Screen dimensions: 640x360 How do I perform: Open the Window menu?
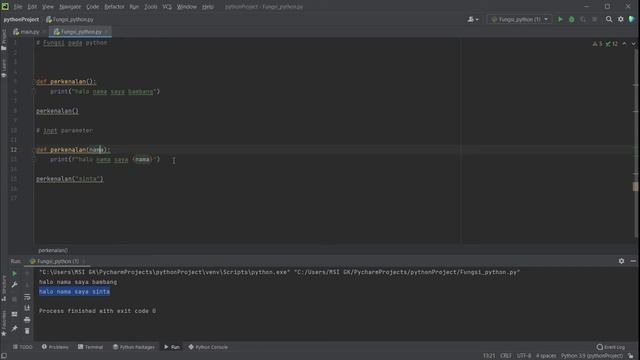187,7
